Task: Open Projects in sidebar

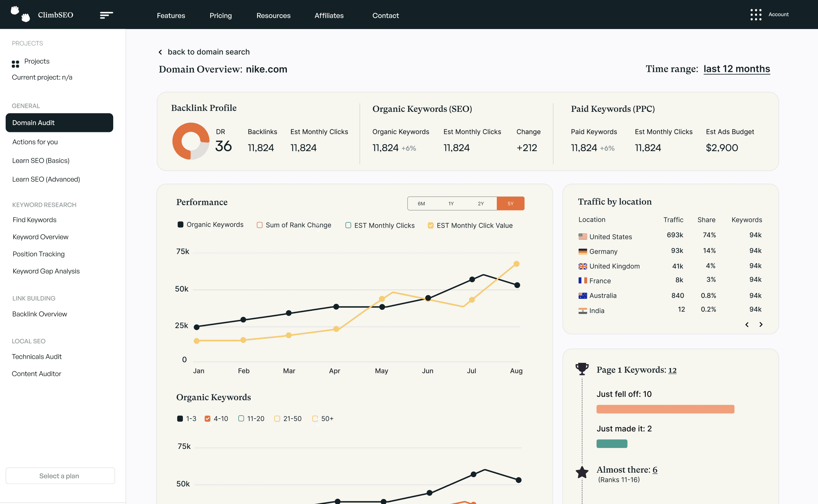Action: click(x=37, y=61)
